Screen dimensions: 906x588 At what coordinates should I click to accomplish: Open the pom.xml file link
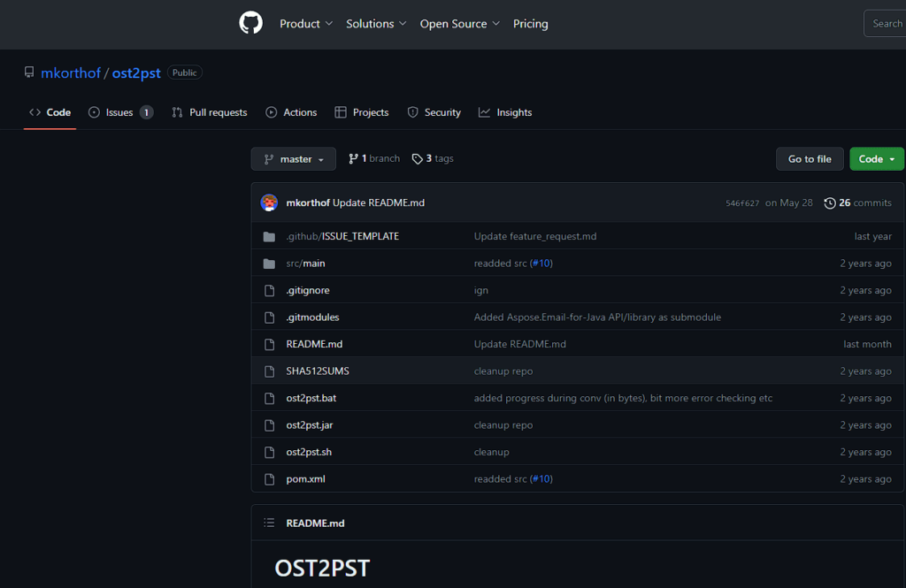tap(305, 478)
